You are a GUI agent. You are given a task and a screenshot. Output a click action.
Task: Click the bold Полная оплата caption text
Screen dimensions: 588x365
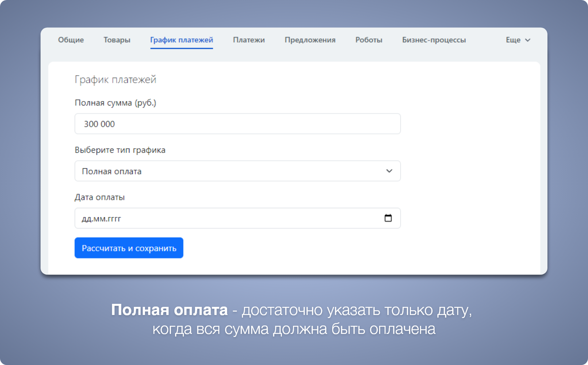point(169,310)
